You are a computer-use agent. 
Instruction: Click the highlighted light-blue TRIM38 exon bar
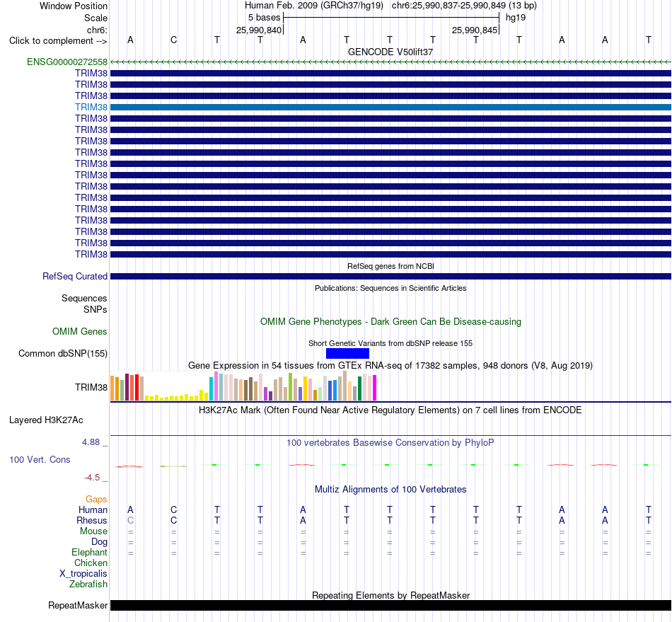click(390, 107)
